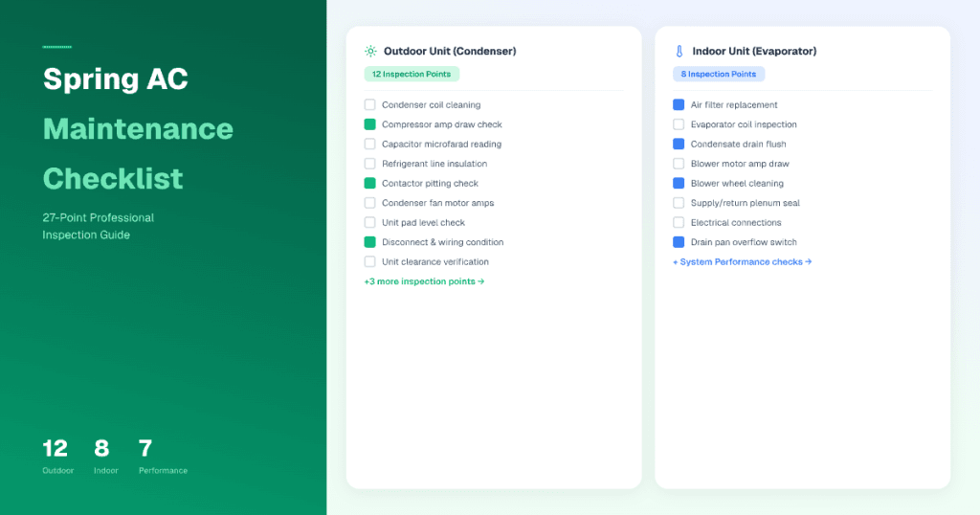
Task: Toggle the Drain pan overflow switch checkbox
Action: [679, 242]
